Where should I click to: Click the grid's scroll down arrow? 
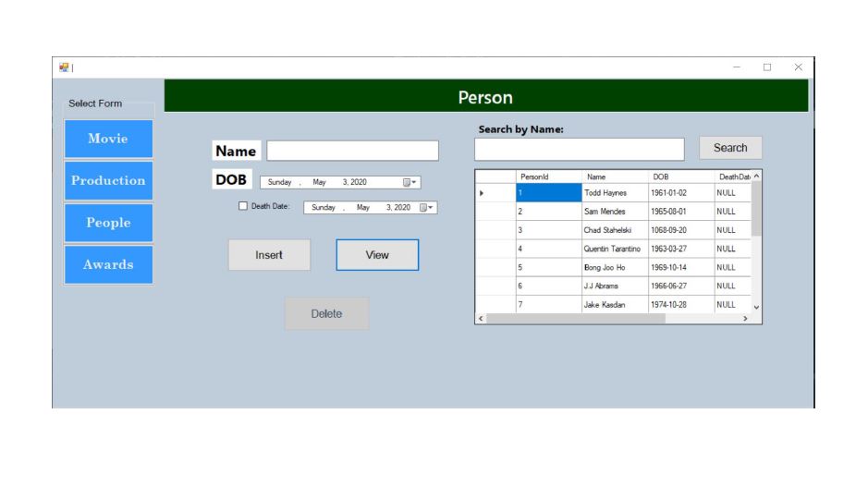(x=756, y=308)
